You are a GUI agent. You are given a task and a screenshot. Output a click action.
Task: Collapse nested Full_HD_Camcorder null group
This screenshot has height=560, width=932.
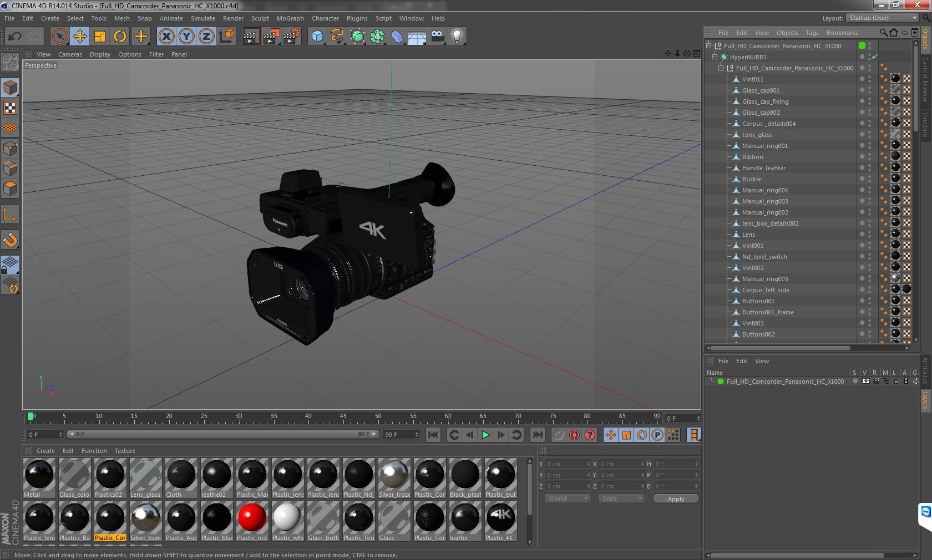[x=721, y=68]
